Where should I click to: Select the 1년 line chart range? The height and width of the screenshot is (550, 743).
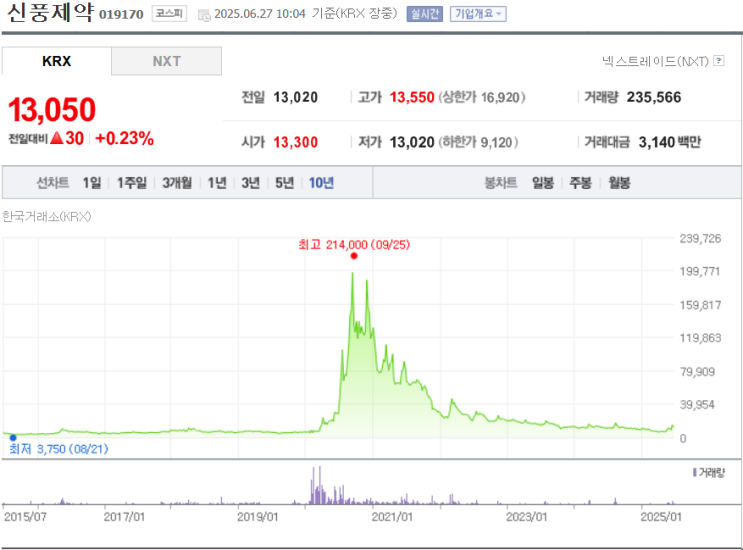[217, 182]
